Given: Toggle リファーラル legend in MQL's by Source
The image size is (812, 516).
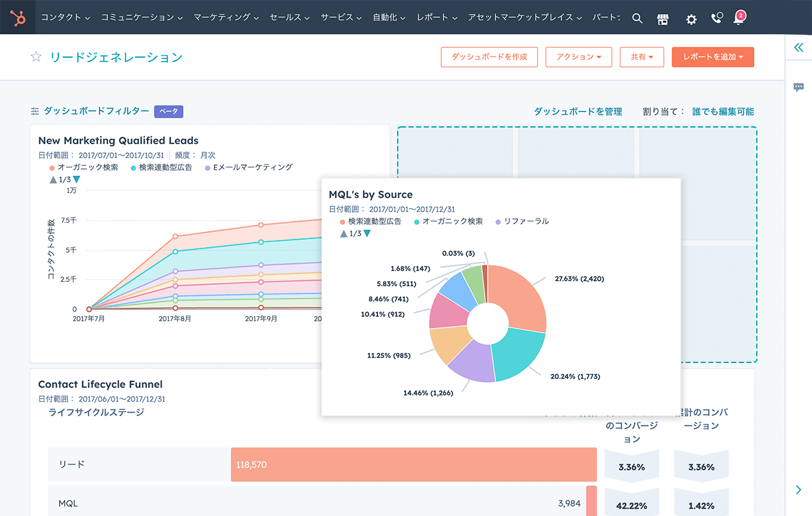Looking at the screenshot, I should (x=522, y=222).
